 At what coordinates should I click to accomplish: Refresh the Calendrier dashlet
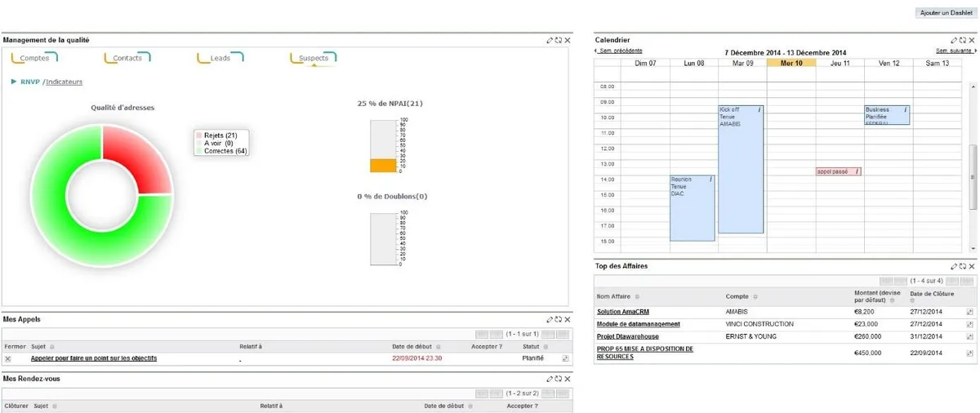[961, 40]
